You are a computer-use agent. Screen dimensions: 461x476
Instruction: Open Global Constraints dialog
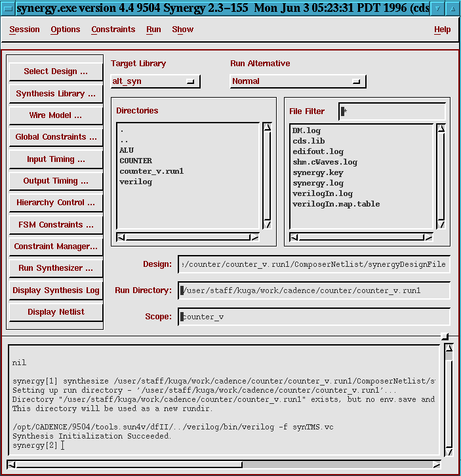click(56, 137)
